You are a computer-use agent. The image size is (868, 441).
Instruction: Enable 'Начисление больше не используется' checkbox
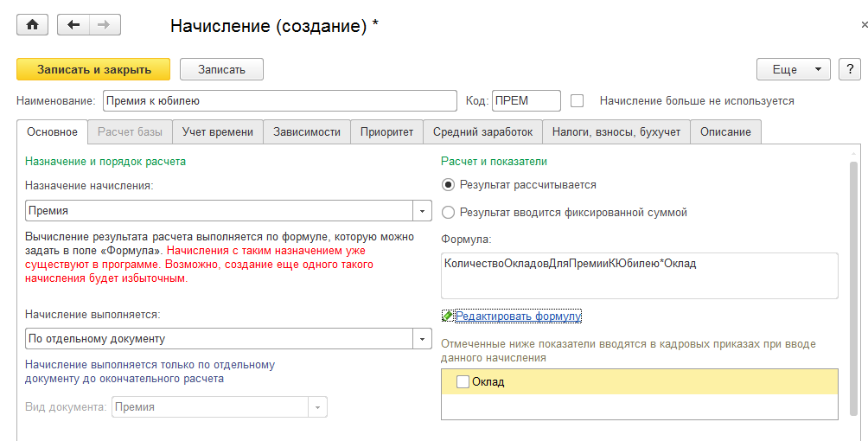[578, 101]
